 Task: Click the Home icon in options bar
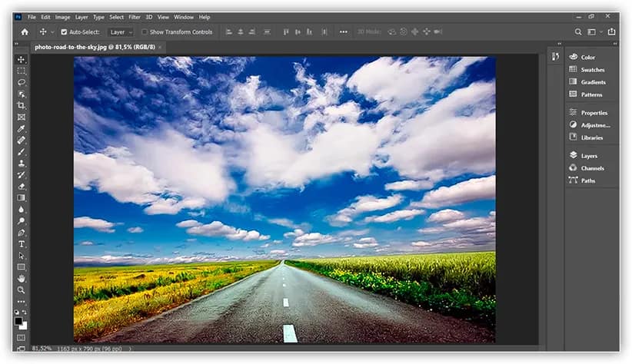(x=25, y=32)
